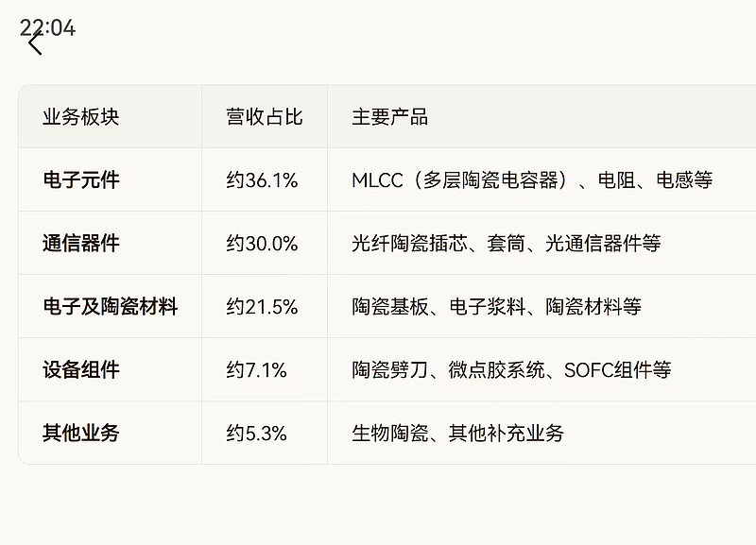Click the 生物陶瓷 products cell

457,434
